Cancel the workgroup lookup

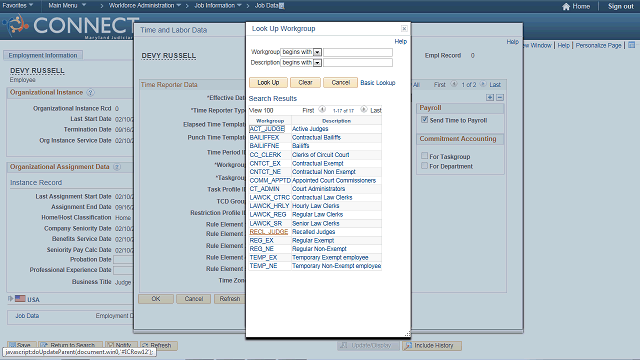tap(340, 82)
